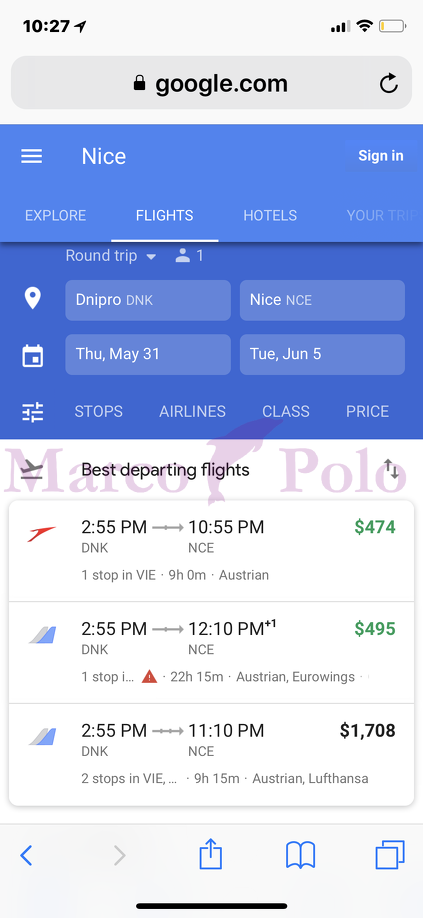Change the Tue, Jun 5 return date
The width and height of the screenshot is (423, 918).
322,354
